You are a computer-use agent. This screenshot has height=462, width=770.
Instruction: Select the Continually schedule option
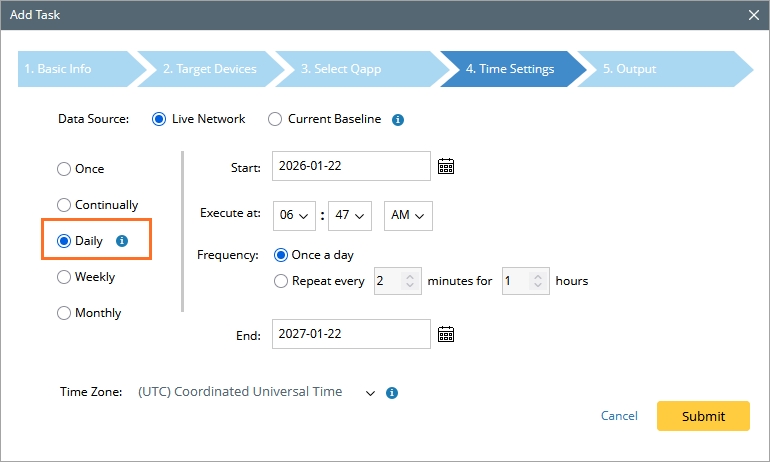(x=65, y=205)
